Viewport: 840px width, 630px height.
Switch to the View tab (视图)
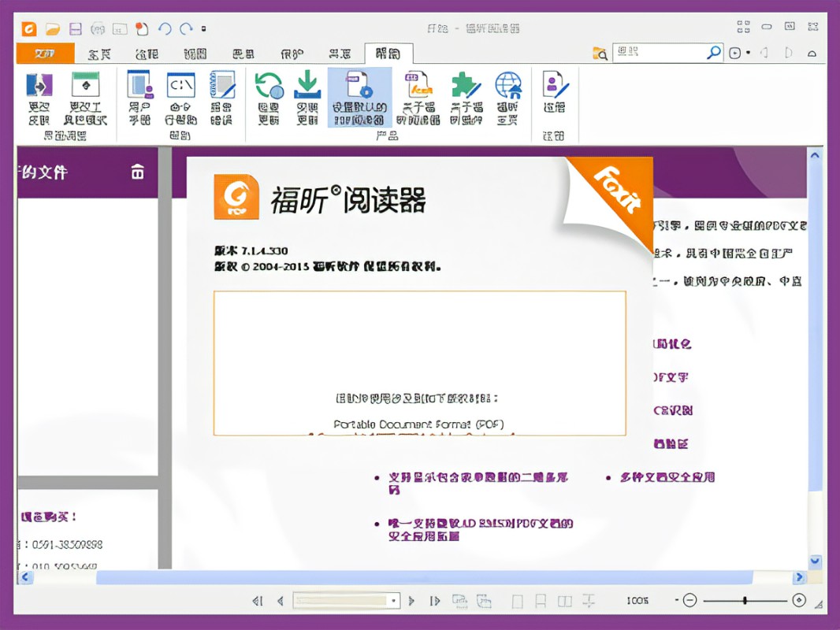tap(195, 54)
